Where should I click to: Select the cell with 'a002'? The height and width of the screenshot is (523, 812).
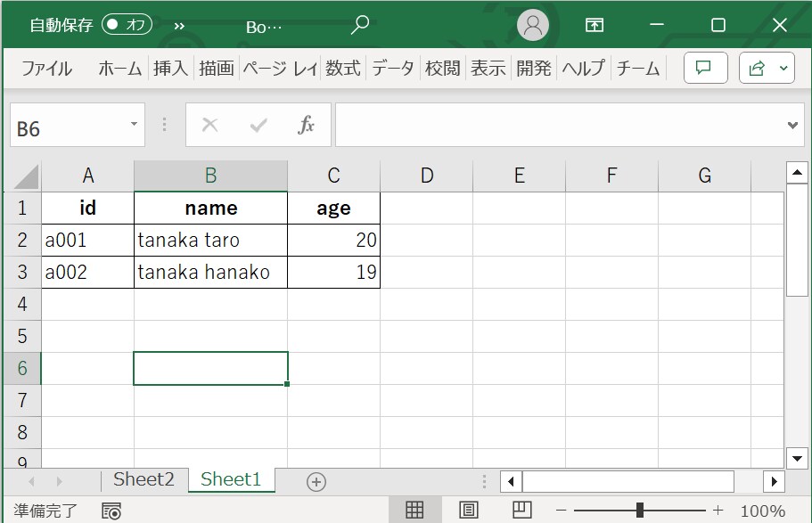[x=88, y=273]
